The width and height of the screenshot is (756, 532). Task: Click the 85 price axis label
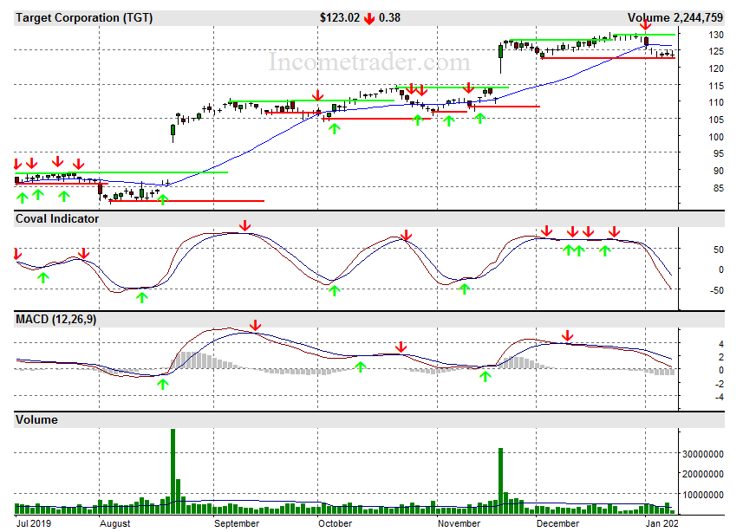(x=719, y=188)
